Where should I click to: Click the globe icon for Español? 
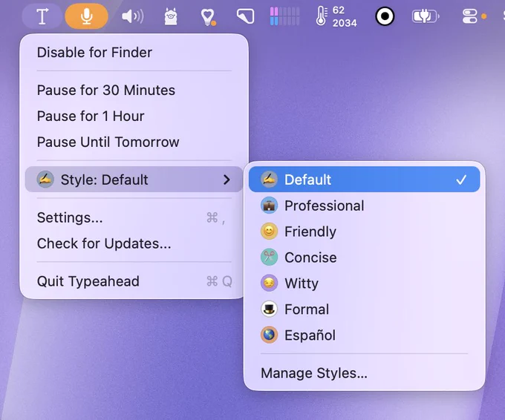point(269,335)
